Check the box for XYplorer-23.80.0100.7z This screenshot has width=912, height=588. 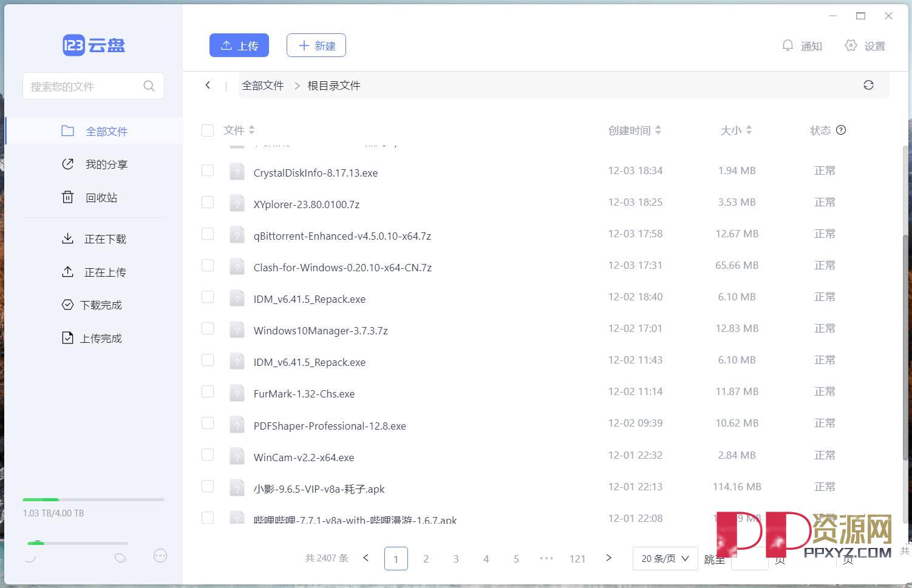(x=208, y=202)
